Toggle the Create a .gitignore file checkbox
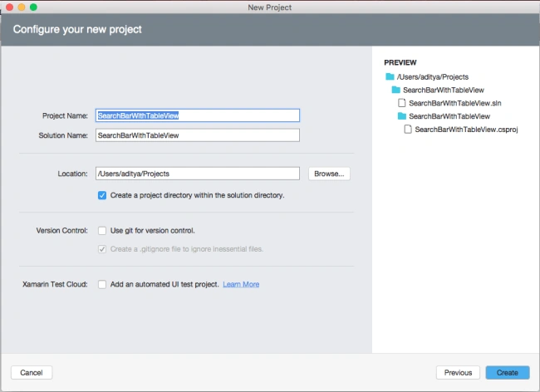 (x=102, y=249)
